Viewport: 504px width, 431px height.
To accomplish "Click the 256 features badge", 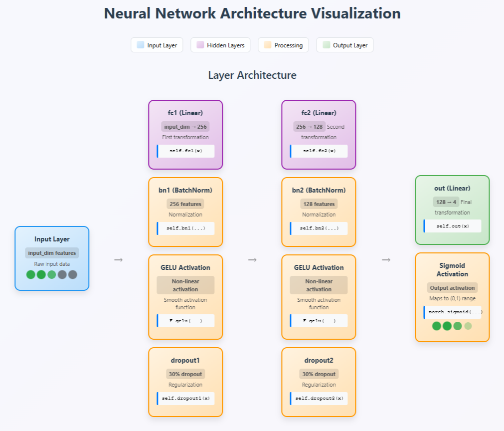I will 185,204.
